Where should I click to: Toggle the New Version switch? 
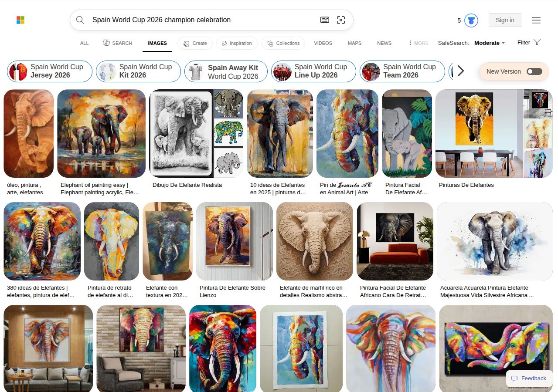[x=534, y=71]
